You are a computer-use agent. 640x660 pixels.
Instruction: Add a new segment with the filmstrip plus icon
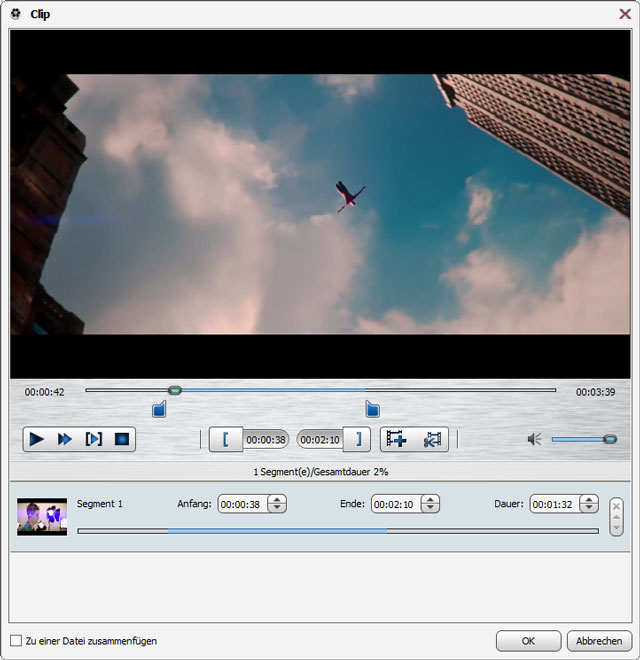click(x=396, y=439)
